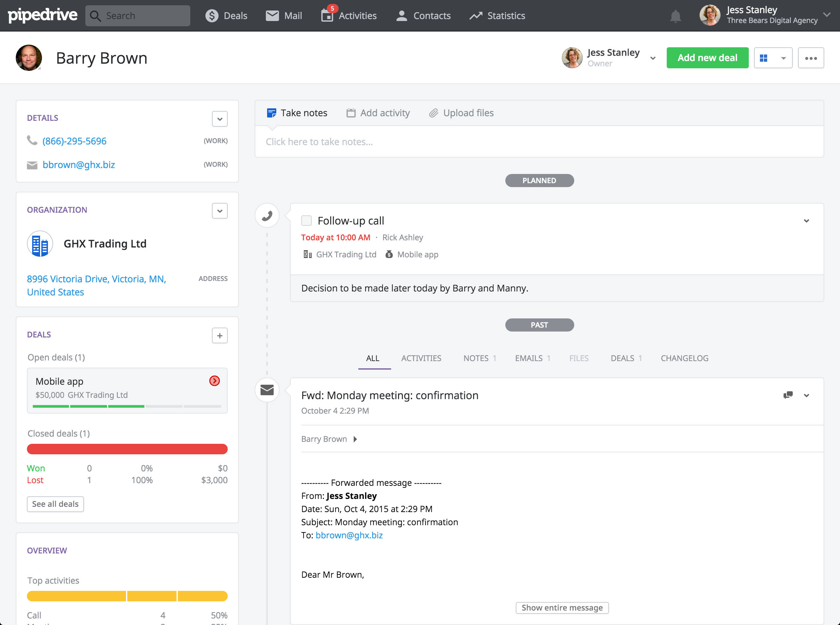Open the Jess Stanley owner dropdown

coord(652,58)
